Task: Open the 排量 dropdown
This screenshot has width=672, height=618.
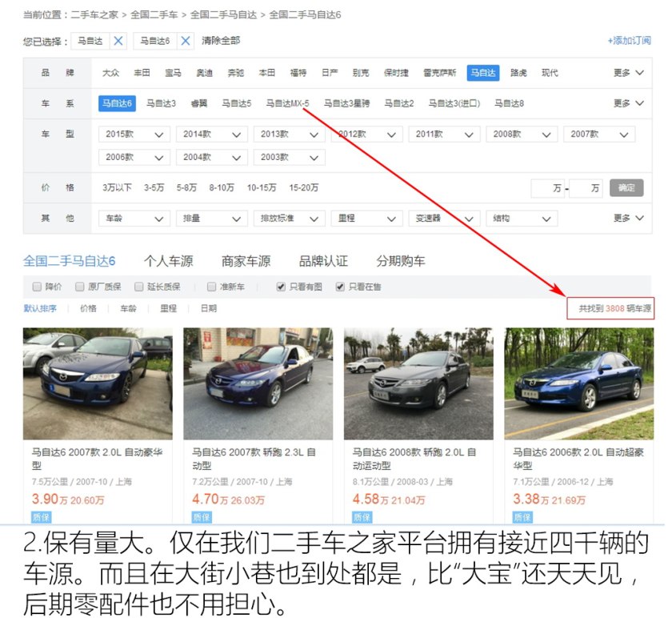Action: coord(212,219)
